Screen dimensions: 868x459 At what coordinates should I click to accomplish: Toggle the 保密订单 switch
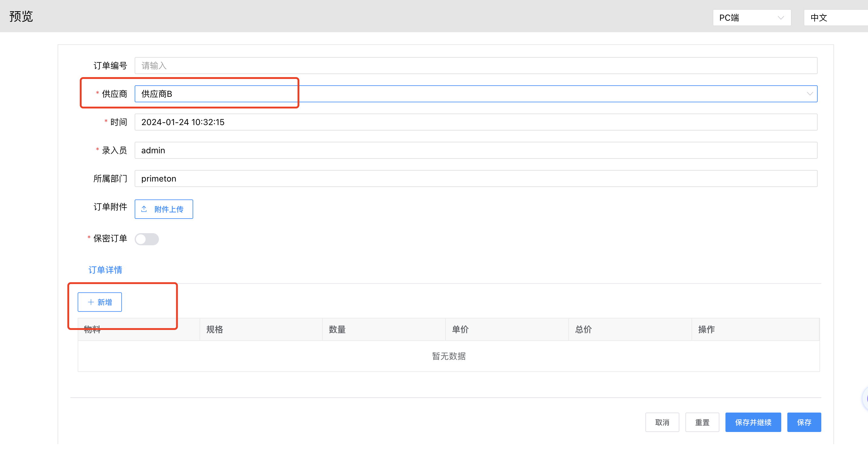146,239
